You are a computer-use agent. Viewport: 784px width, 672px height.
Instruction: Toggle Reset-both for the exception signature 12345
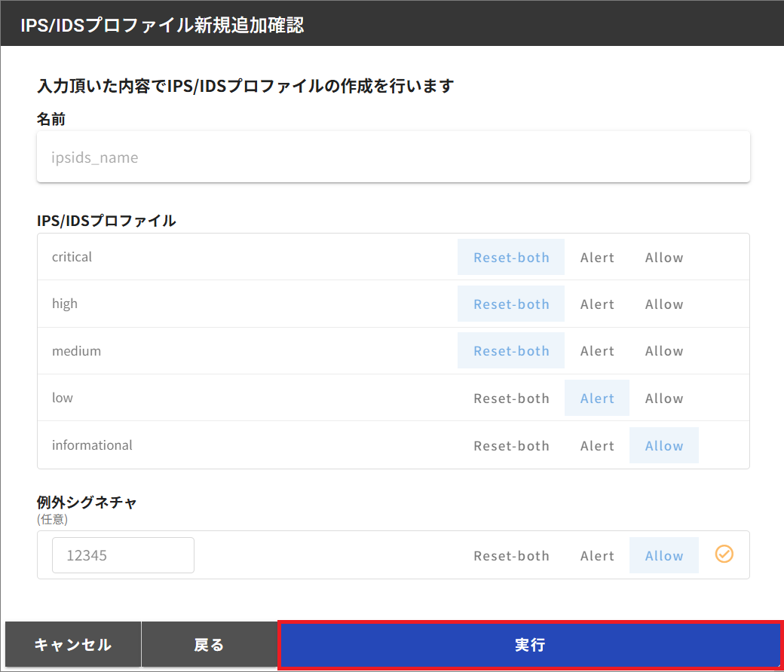click(511, 555)
